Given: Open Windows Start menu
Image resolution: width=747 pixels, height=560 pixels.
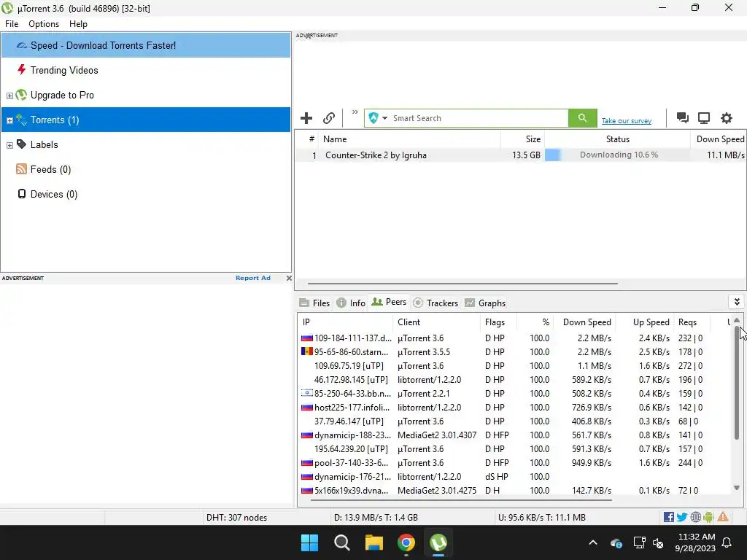Looking at the screenshot, I should [309, 542].
